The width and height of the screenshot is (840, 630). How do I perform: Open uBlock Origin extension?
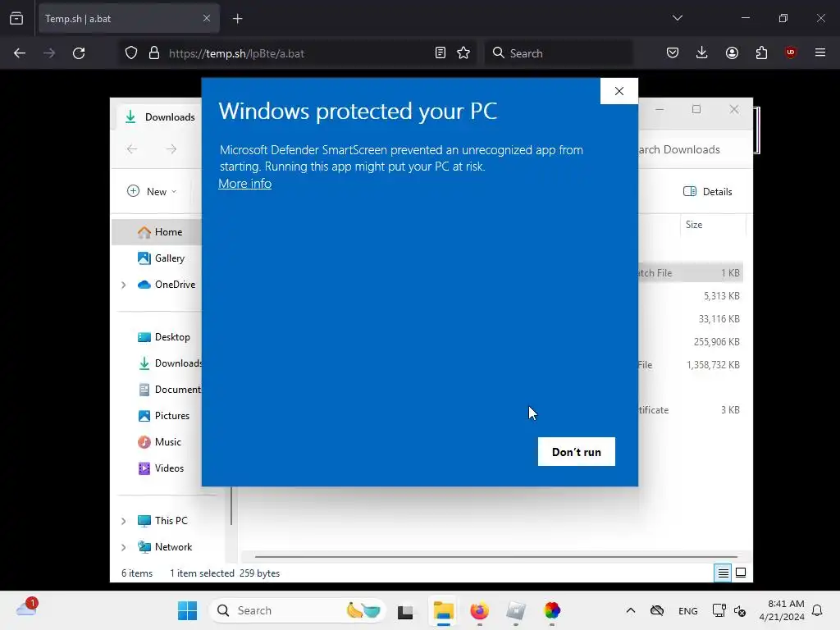pos(791,53)
